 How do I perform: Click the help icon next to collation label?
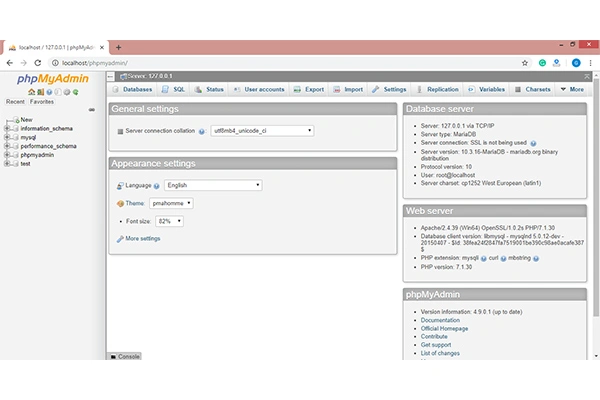201,131
